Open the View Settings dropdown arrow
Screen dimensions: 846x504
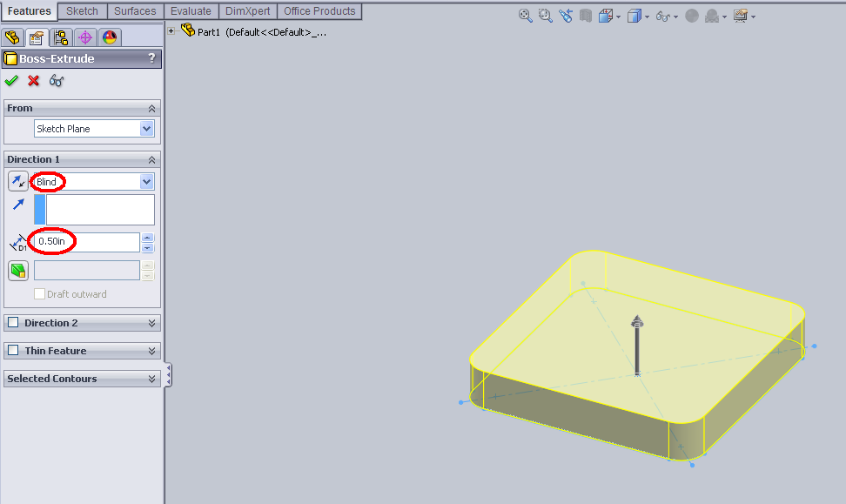(x=753, y=17)
